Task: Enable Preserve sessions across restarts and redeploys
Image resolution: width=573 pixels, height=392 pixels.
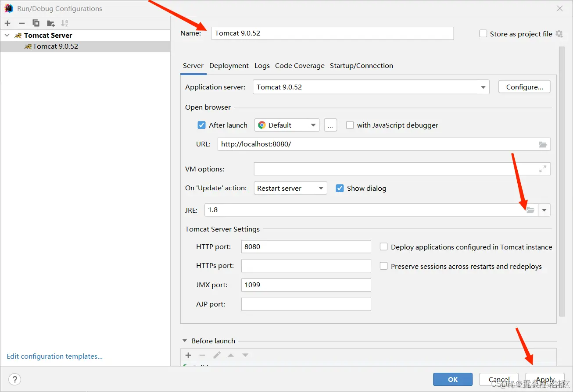Action: [383, 266]
